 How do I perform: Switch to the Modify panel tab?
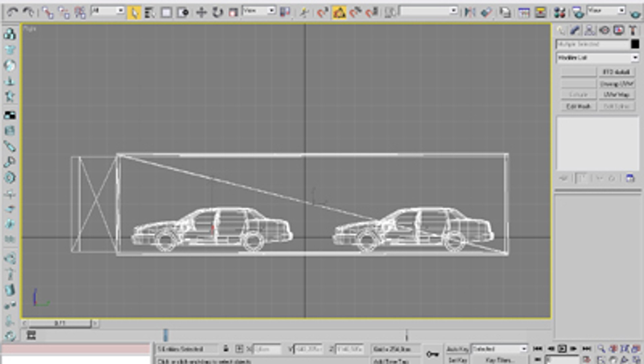click(x=575, y=30)
